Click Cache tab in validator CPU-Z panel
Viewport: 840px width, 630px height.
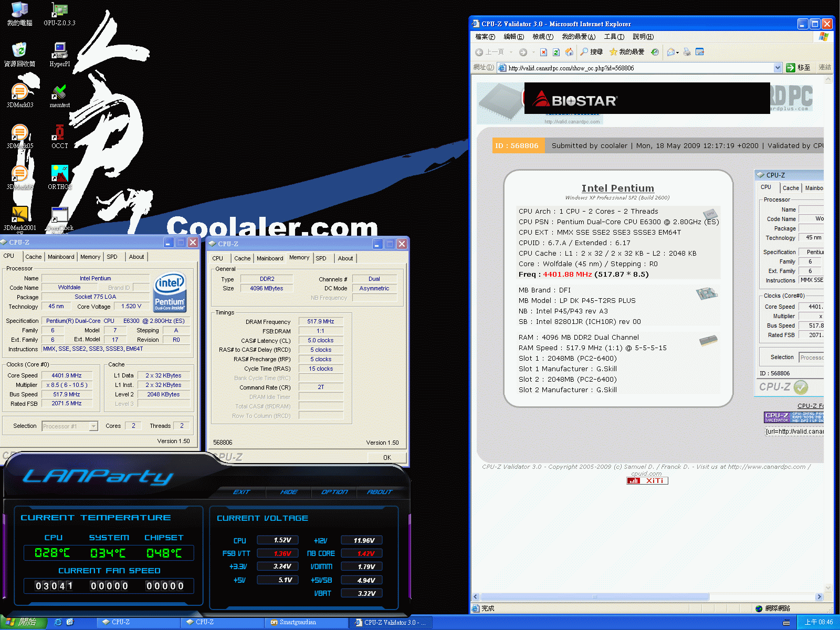791,188
